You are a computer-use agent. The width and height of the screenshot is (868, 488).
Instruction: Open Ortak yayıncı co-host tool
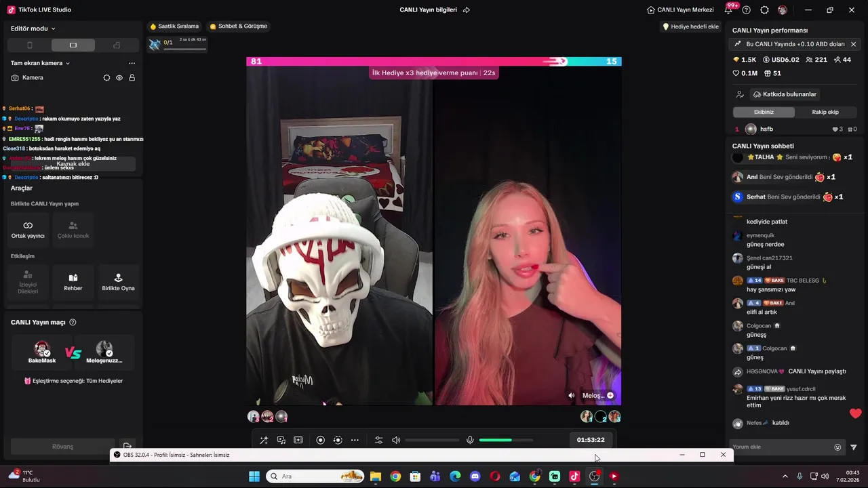28,229
